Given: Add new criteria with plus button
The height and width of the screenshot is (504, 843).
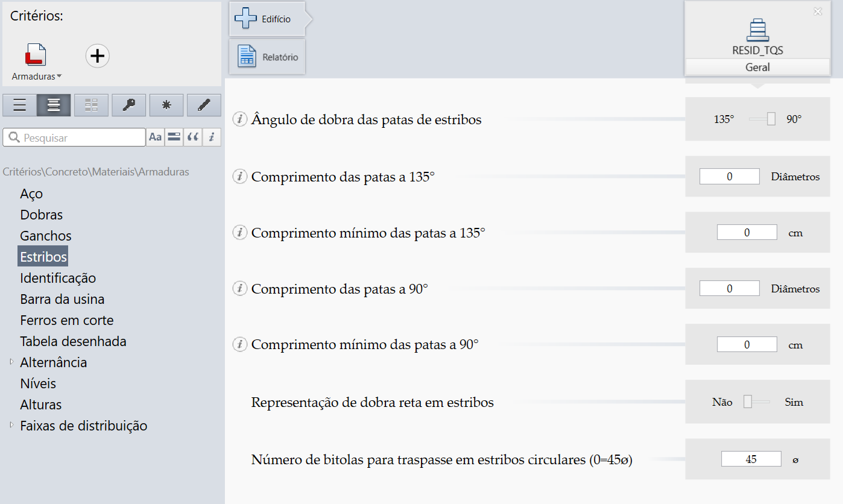Looking at the screenshot, I should point(97,57).
